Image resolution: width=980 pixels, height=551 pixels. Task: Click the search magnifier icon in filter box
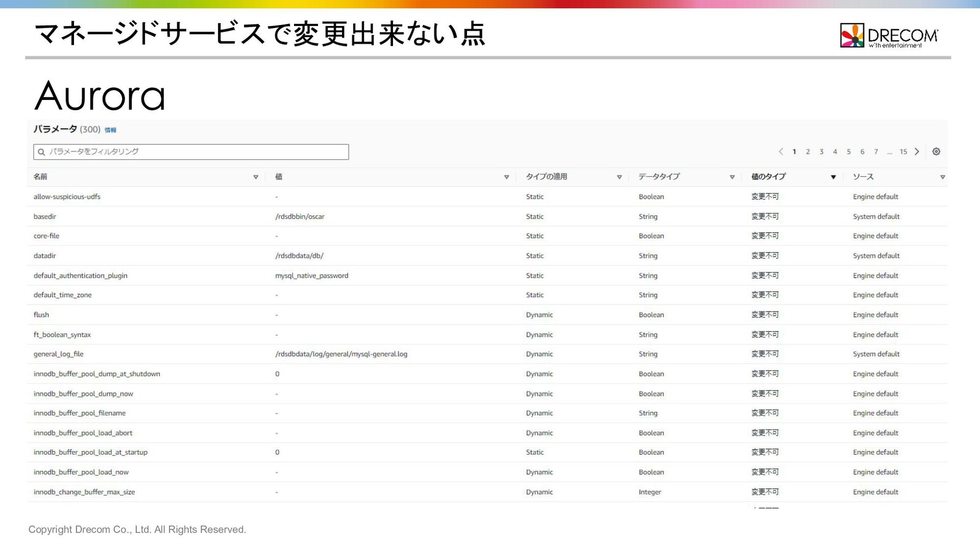tap(41, 152)
